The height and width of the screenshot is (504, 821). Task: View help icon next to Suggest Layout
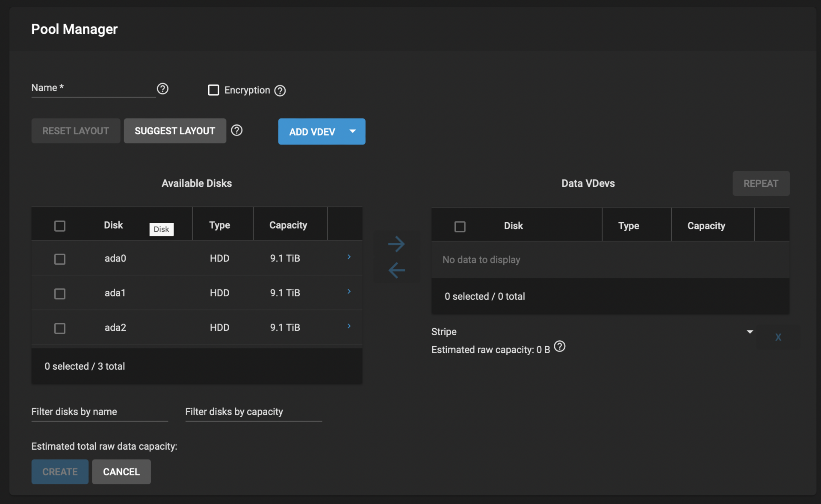(237, 130)
